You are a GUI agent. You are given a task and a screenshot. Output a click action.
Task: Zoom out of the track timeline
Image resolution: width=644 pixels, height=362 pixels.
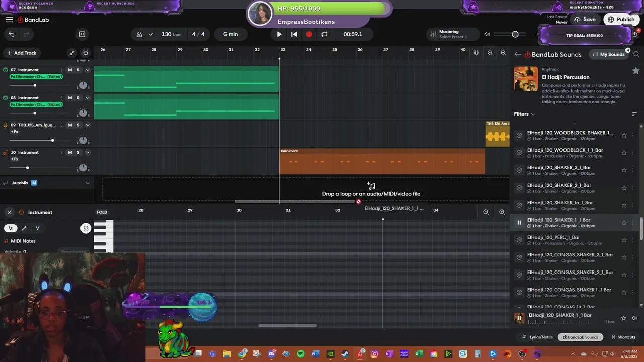(x=490, y=53)
